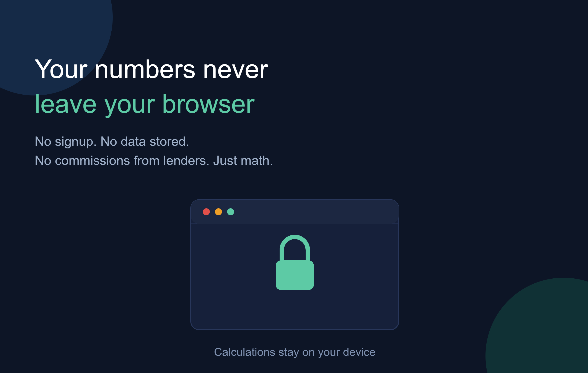This screenshot has height=373, width=588.
Task: Click 'Calculations stay on your device' caption
Action: pos(295,352)
